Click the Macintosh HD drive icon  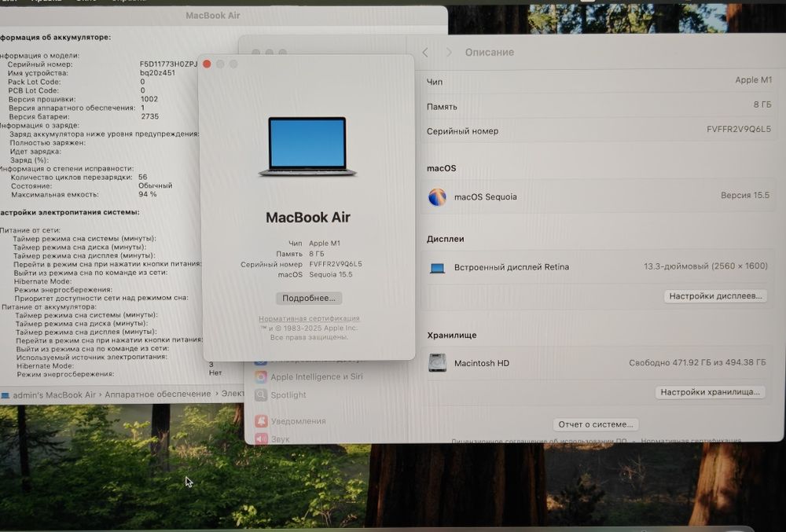click(437, 363)
